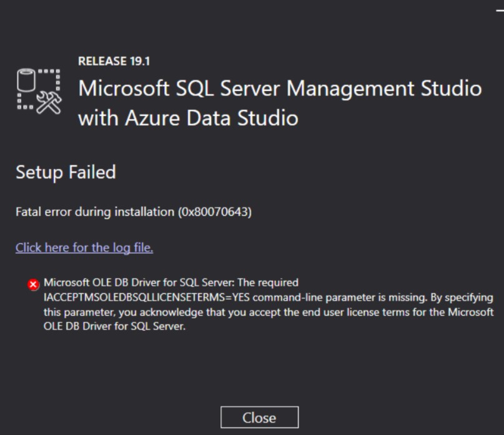
Task: Click the 0x80070643 error code
Action: 214,212
